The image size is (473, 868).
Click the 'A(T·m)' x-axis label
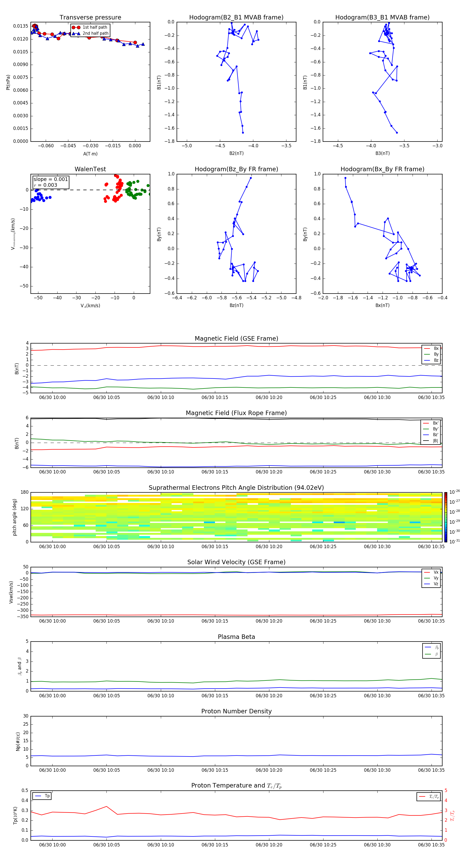click(x=90, y=154)
